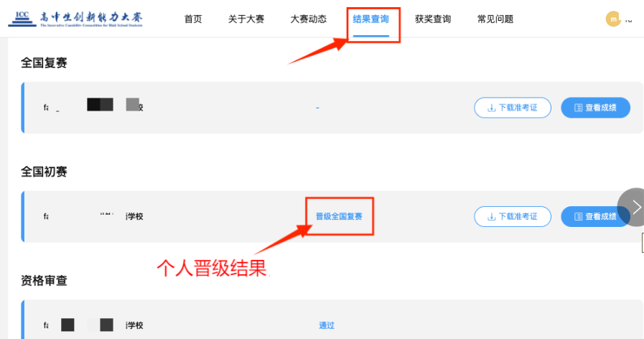The width and height of the screenshot is (644, 339).
Task: Click the next arrow circle button
Action: pyautogui.click(x=633, y=207)
